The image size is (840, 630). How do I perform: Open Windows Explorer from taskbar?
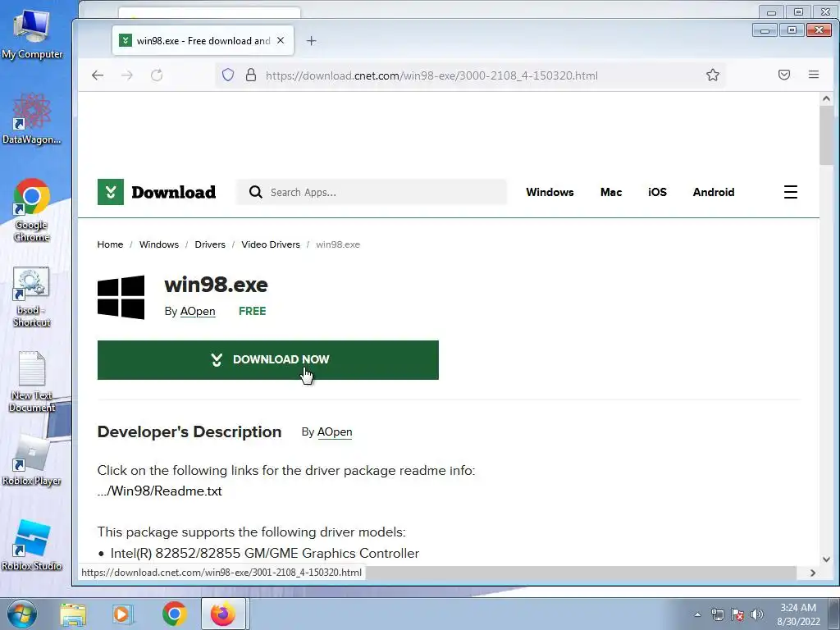(x=73, y=614)
